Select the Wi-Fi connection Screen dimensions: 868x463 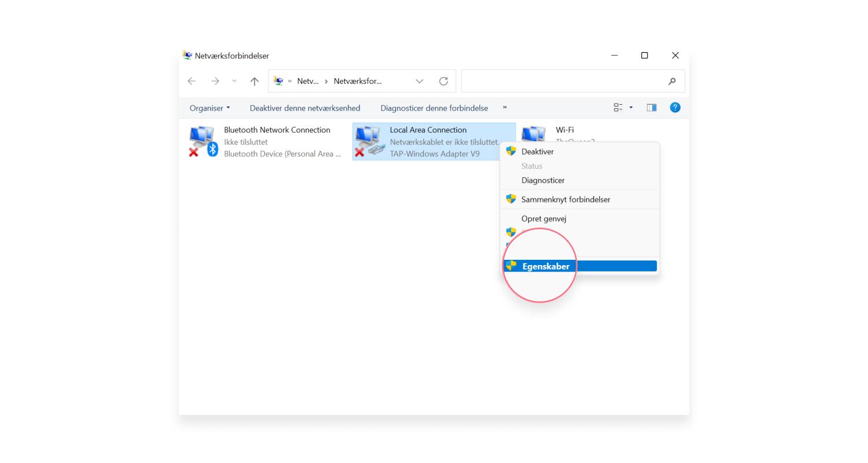click(x=564, y=130)
